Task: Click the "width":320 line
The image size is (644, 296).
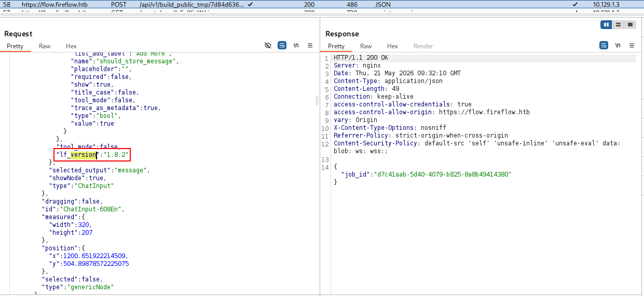Action: (x=71, y=225)
